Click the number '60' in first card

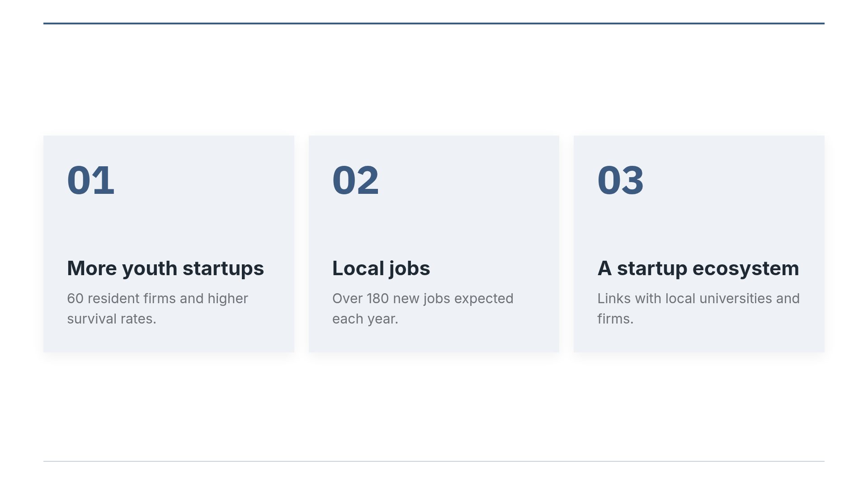(x=75, y=299)
